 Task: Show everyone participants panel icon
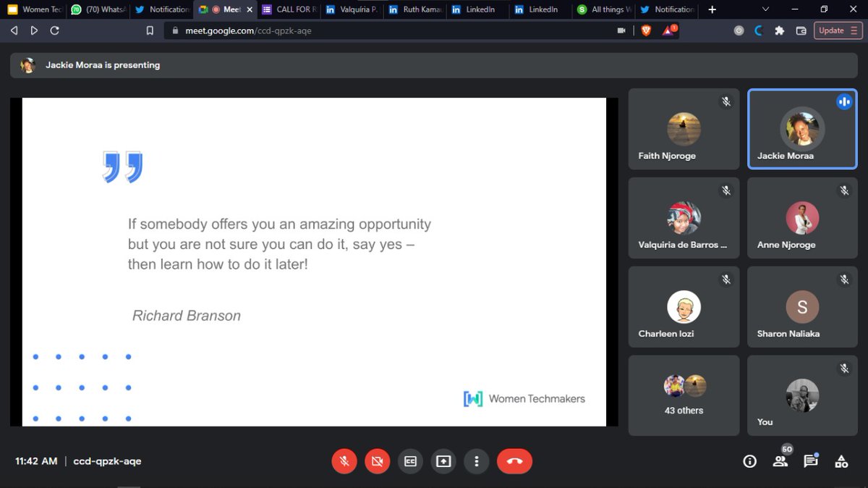pos(780,461)
